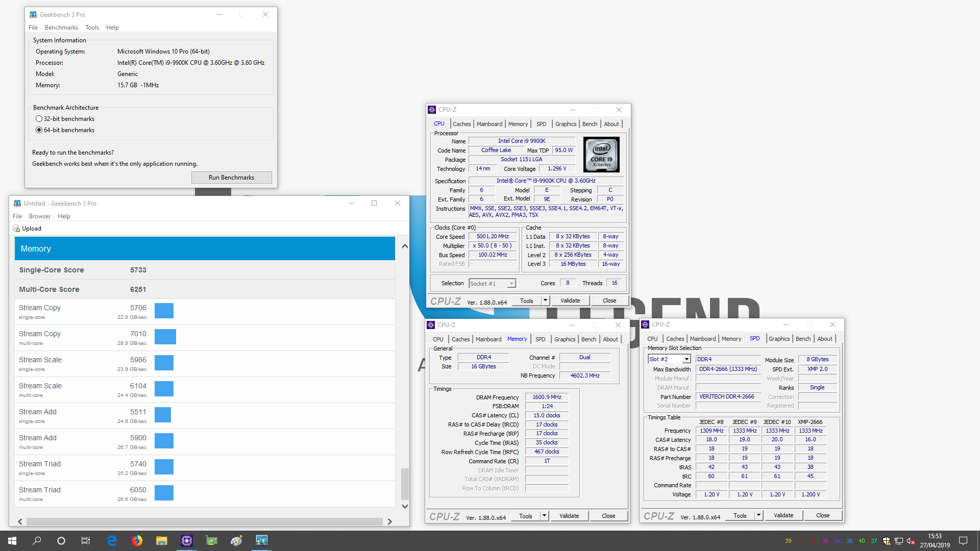The width and height of the screenshot is (980, 551).
Task: Click Tools button in CPU-Z SPD window
Action: tap(740, 515)
